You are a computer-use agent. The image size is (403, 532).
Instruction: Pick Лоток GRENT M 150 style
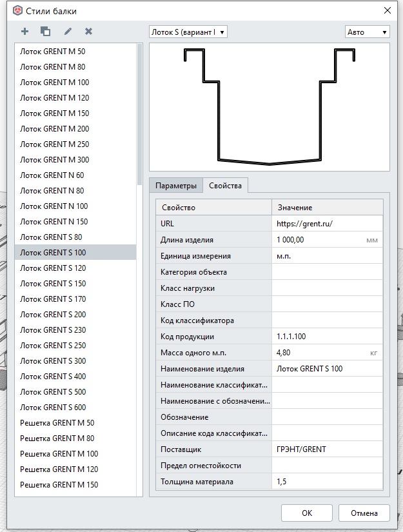[x=75, y=113]
